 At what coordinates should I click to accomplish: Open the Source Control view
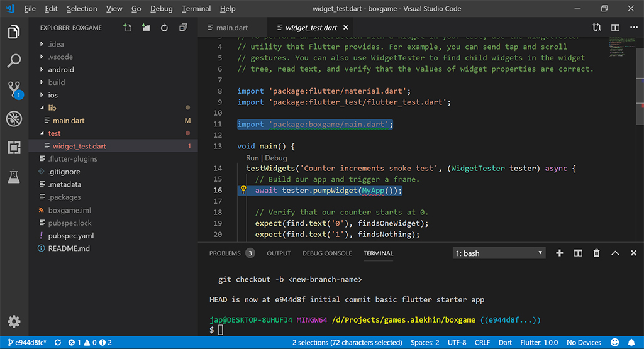[14, 89]
